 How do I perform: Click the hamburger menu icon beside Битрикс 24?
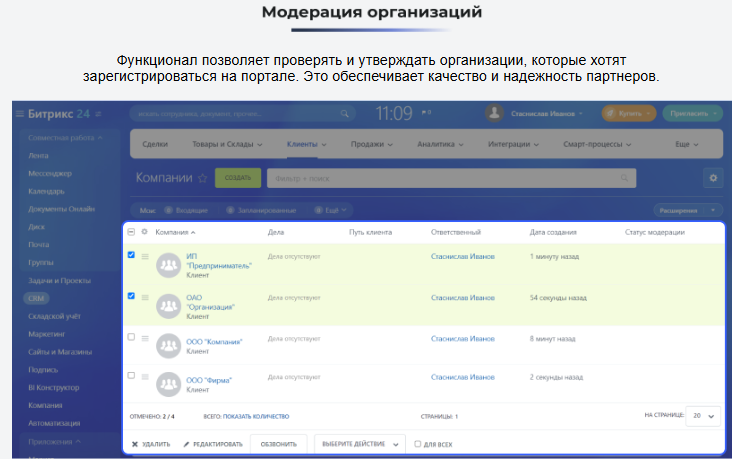click(20, 114)
